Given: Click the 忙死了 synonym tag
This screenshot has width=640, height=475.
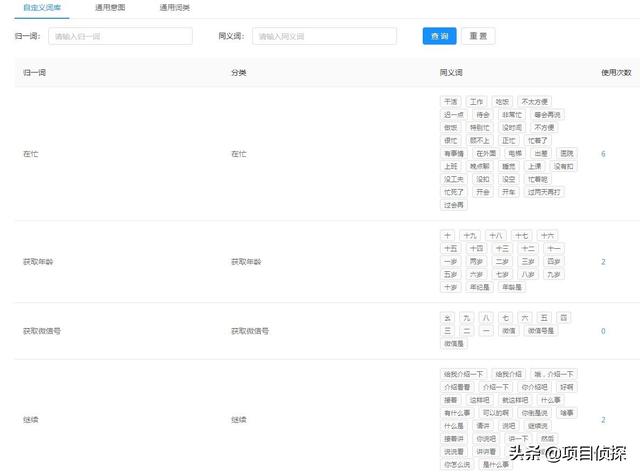Looking at the screenshot, I should (454, 192).
